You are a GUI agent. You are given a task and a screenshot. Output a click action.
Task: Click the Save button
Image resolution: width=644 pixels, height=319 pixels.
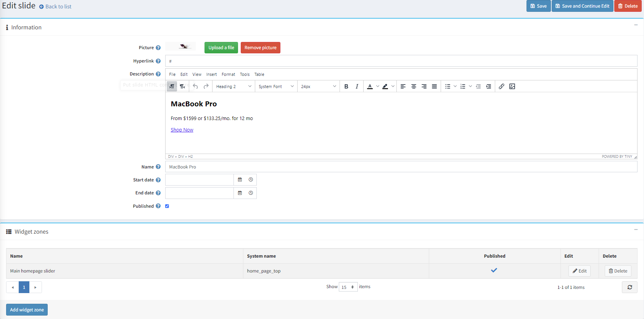(x=538, y=6)
